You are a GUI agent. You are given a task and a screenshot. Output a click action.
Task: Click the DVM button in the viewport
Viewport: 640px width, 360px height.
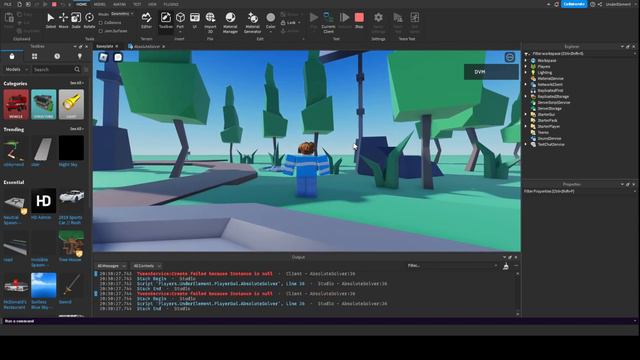coord(491,72)
